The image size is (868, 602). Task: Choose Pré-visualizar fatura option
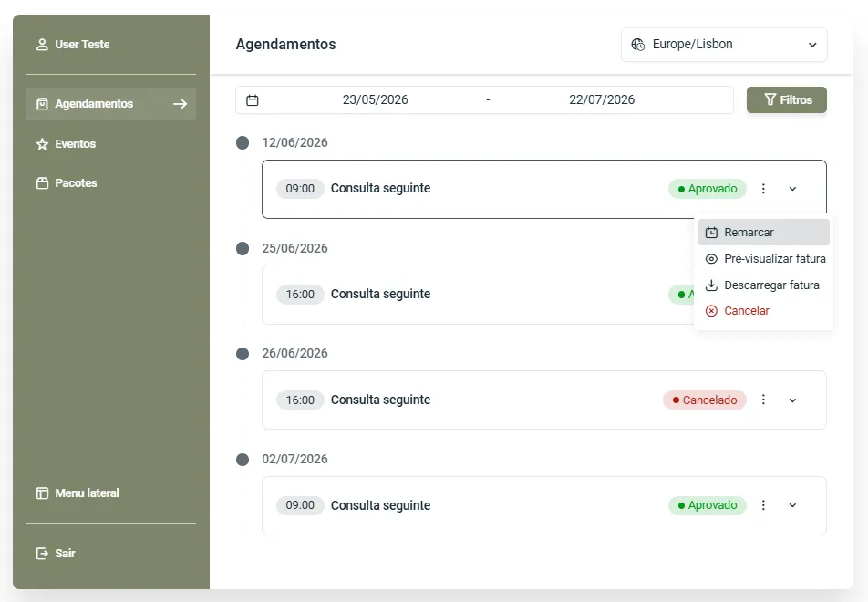(764, 259)
